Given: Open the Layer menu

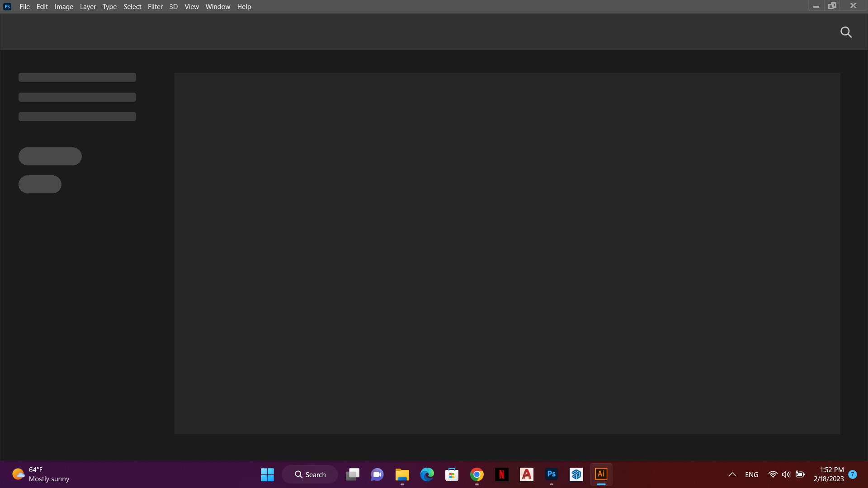Looking at the screenshot, I should click(88, 7).
